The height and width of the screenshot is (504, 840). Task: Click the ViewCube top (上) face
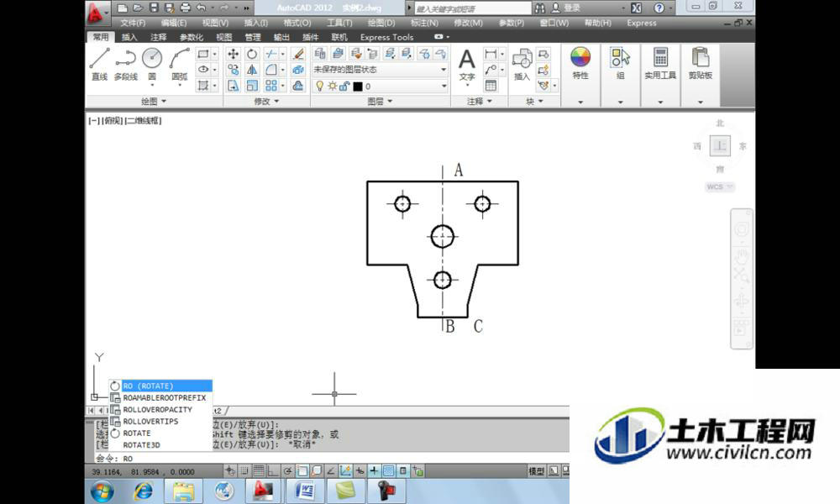point(720,145)
